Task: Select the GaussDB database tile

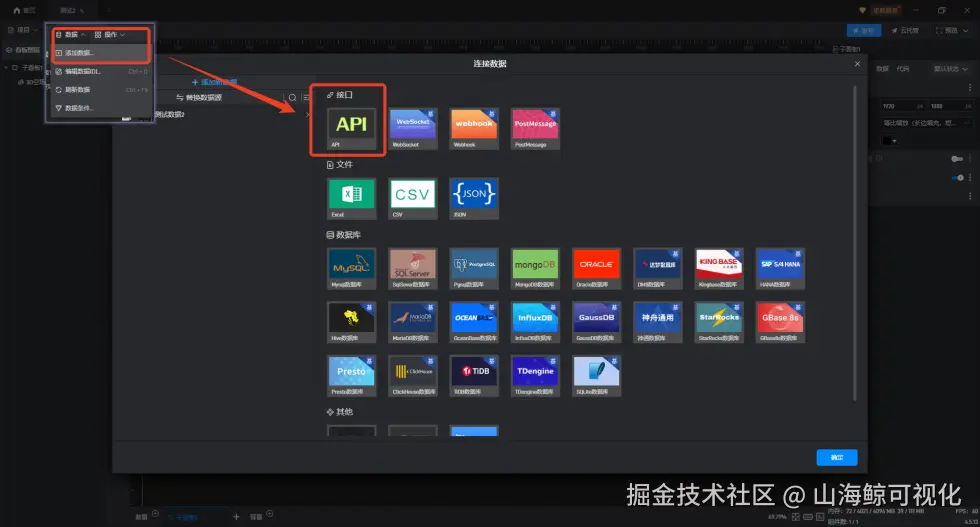Action: pos(597,323)
